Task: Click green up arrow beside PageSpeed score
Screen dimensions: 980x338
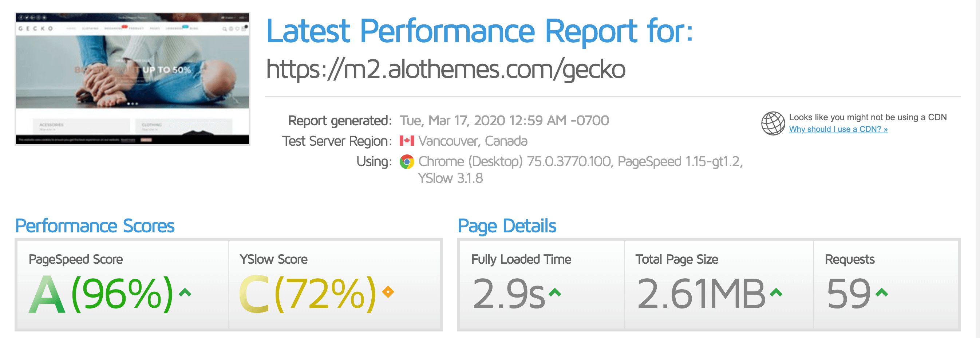Action: [x=185, y=292]
